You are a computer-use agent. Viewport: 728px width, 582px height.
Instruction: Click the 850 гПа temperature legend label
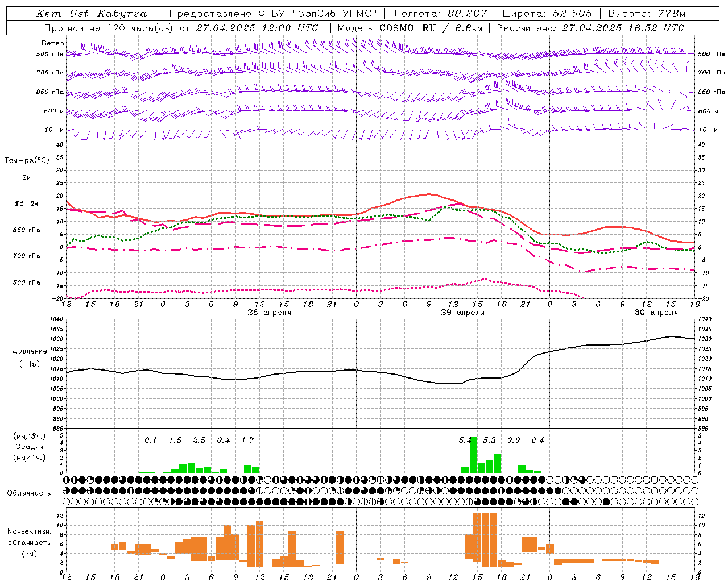coord(26,230)
